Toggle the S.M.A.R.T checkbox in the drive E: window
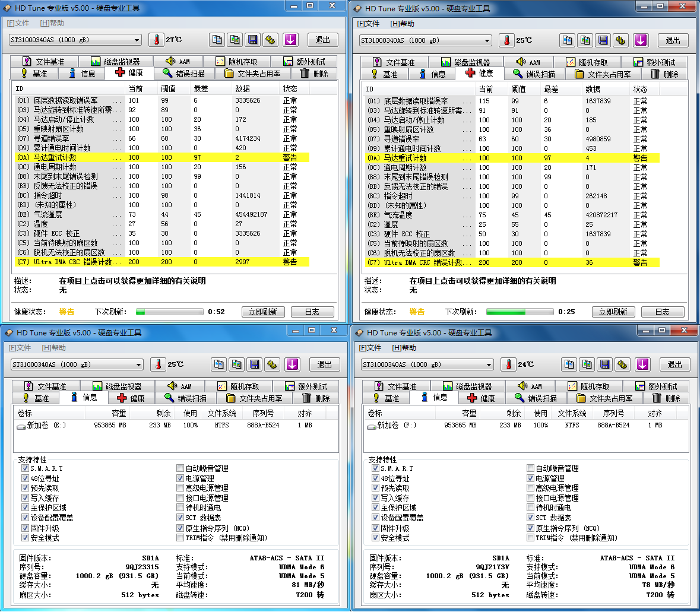Image resolution: width=700 pixels, height=612 pixels. click(x=25, y=468)
